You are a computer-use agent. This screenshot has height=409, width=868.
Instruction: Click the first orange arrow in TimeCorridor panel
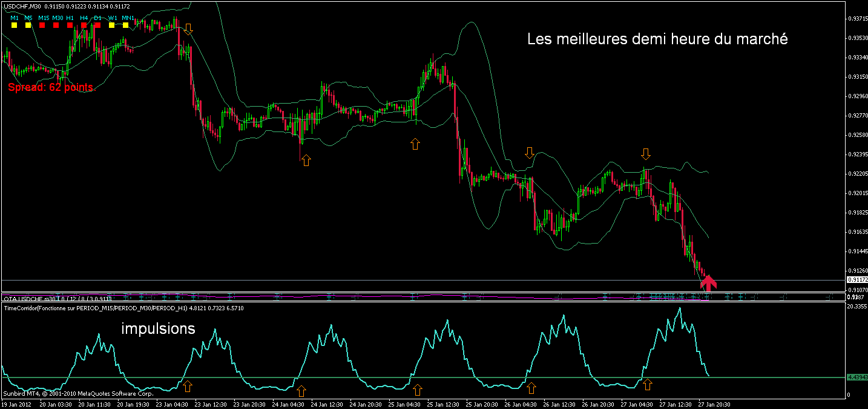click(188, 385)
